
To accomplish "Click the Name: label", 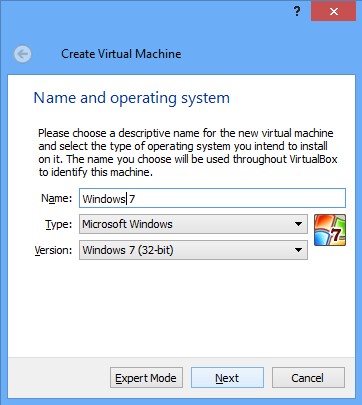I will [57, 198].
